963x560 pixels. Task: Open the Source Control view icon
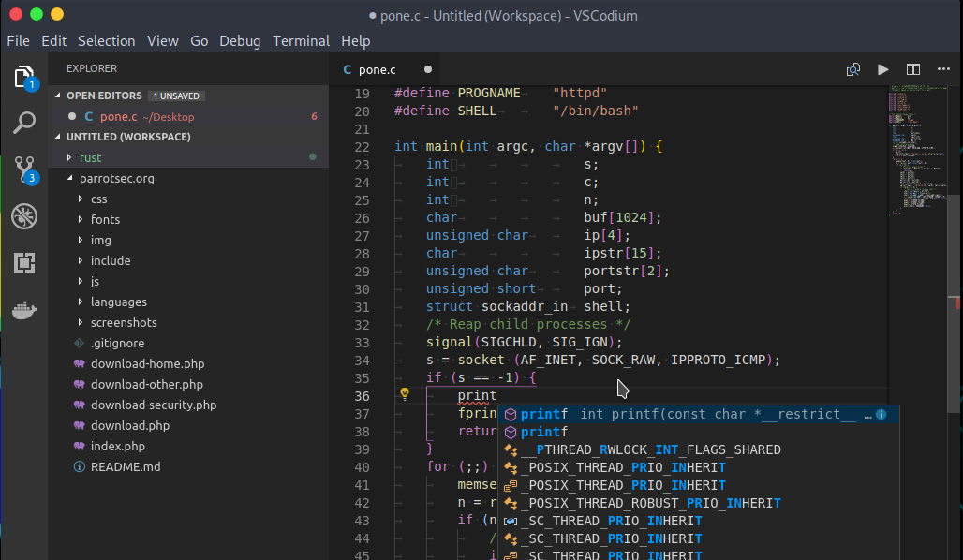pyautogui.click(x=24, y=169)
